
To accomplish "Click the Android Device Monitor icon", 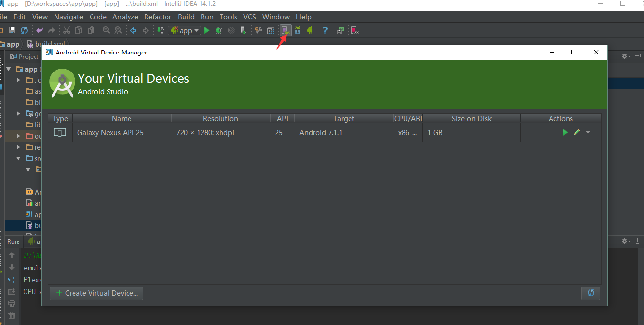I will pyautogui.click(x=310, y=30).
